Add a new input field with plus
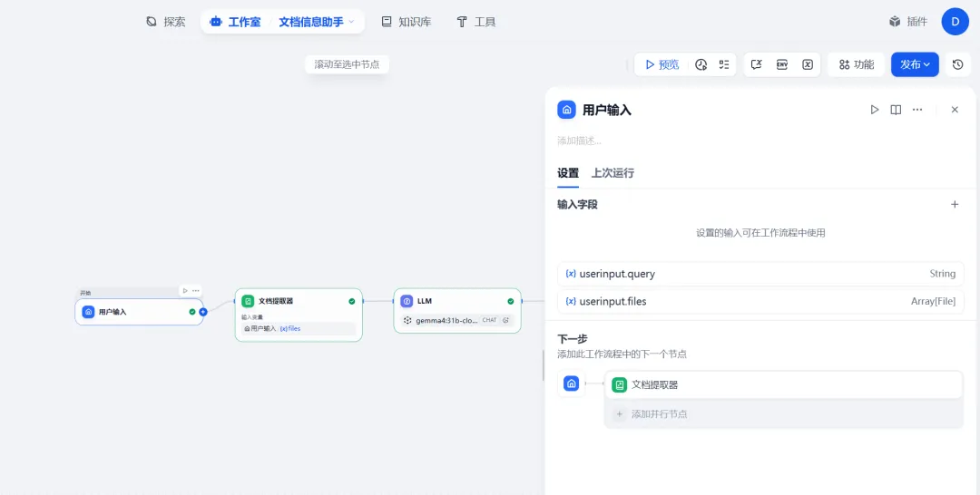Viewport: 980px width, 495px height. pyautogui.click(x=955, y=204)
